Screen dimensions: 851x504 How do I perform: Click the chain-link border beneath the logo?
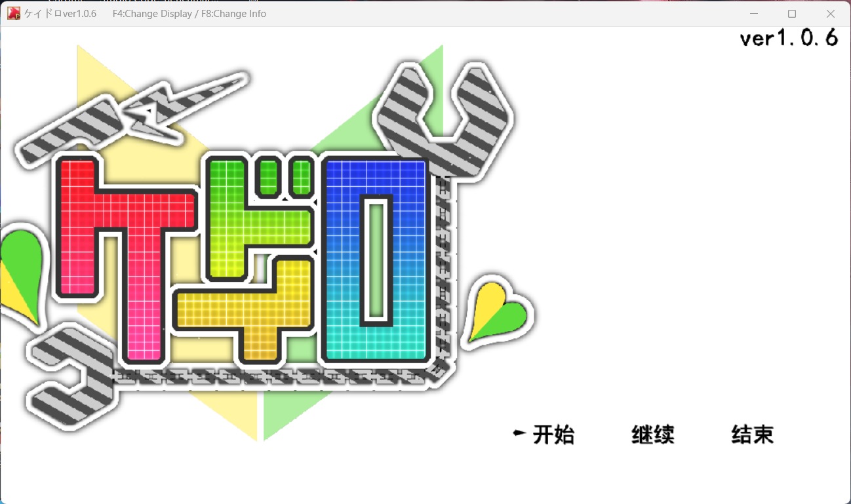click(262, 377)
